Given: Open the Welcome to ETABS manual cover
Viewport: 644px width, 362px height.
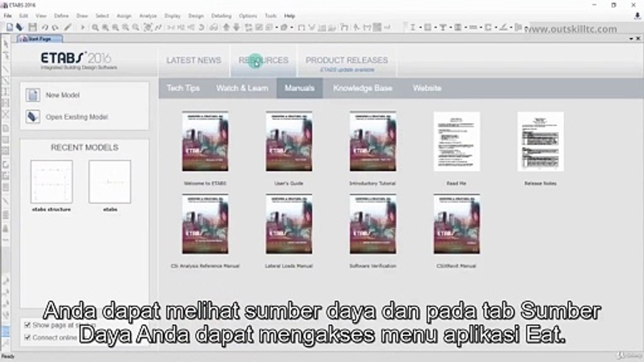Looking at the screenshot, I should (205, 142).
